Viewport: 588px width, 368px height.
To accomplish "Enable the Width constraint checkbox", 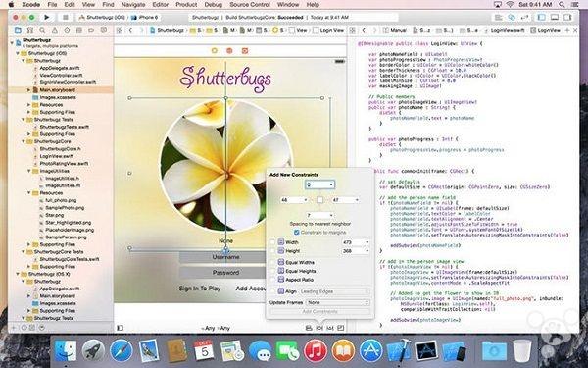I will coord(272,242).
